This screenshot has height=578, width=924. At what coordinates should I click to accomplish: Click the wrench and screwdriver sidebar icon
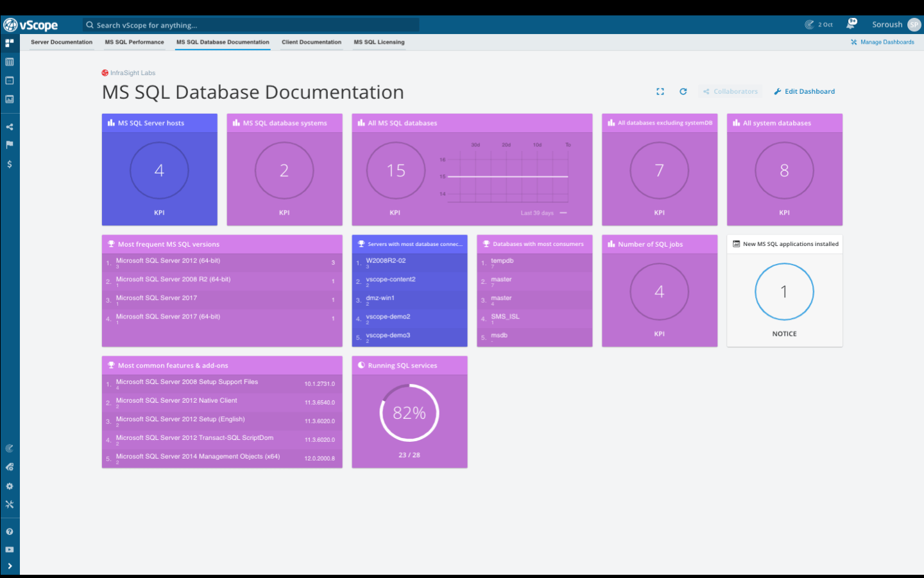pyautogui.click(x=9, y=505)
